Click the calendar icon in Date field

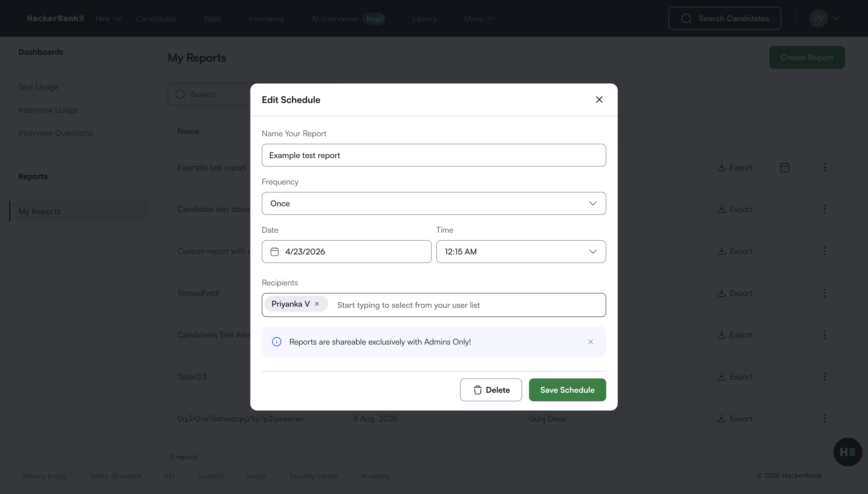click(274, 252)
